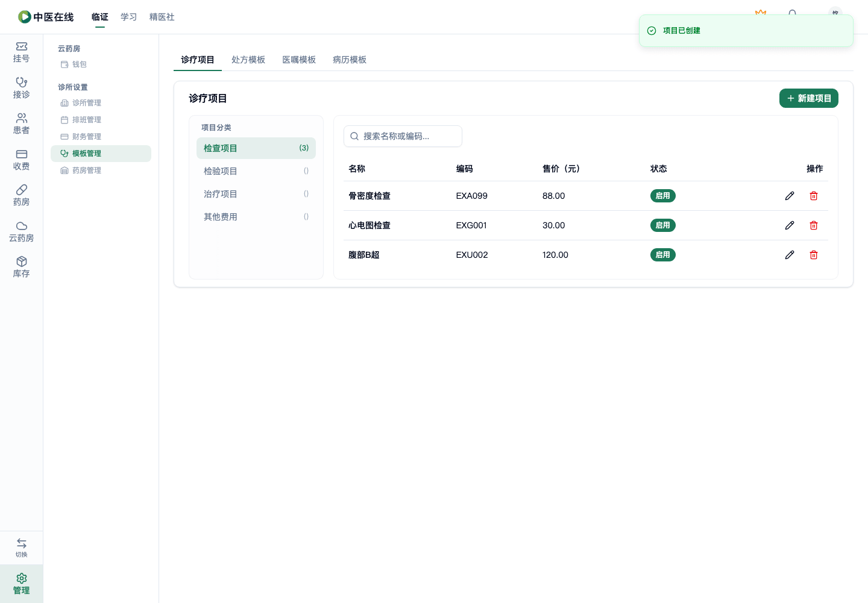
Task: Delete the 心电图检查 item with trash icon
Action: (x=814, y=225)
